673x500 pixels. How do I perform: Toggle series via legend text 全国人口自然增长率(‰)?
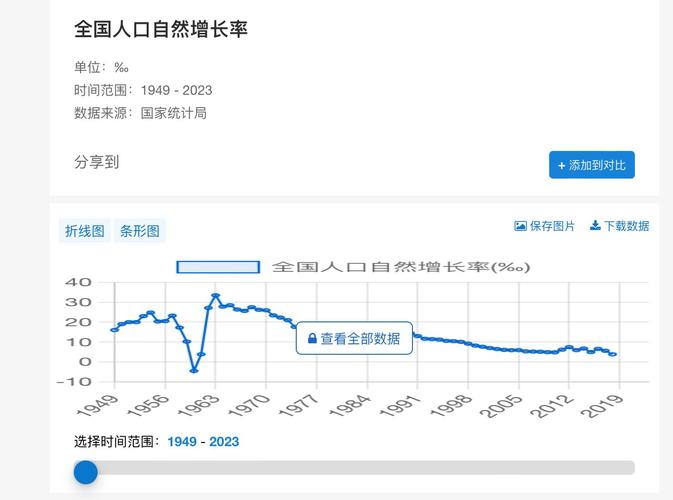click(400, 267)
